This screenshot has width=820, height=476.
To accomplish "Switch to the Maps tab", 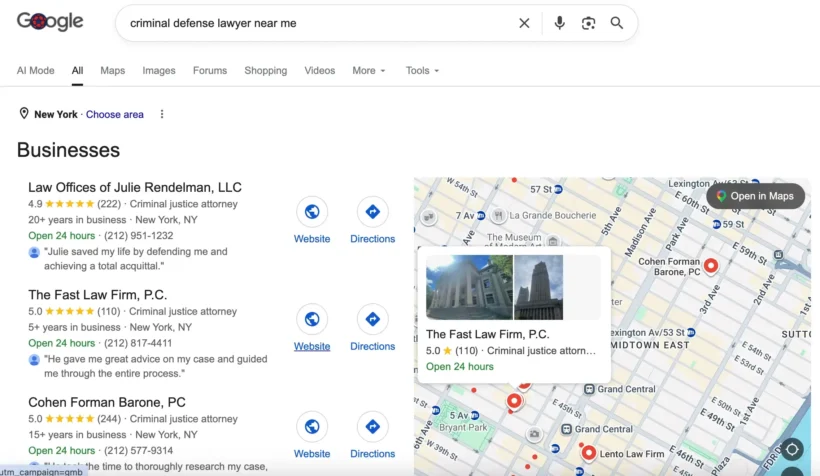I will pos(112,71).
